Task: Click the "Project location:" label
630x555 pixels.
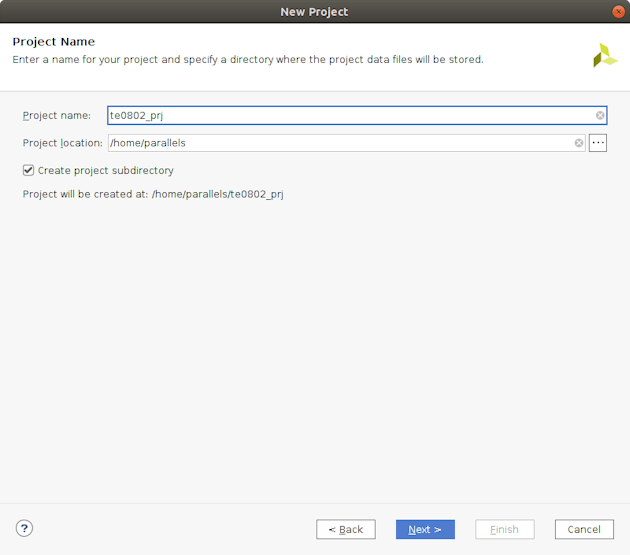Action: pos(62,143)
